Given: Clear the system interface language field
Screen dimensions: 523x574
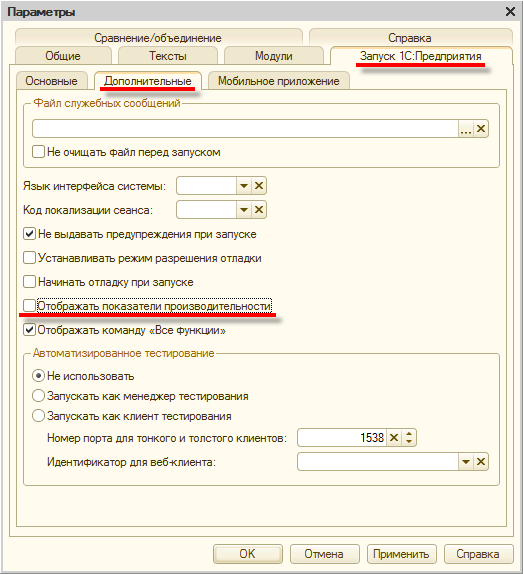Looking at the screenshot, I should pos(259,186).
